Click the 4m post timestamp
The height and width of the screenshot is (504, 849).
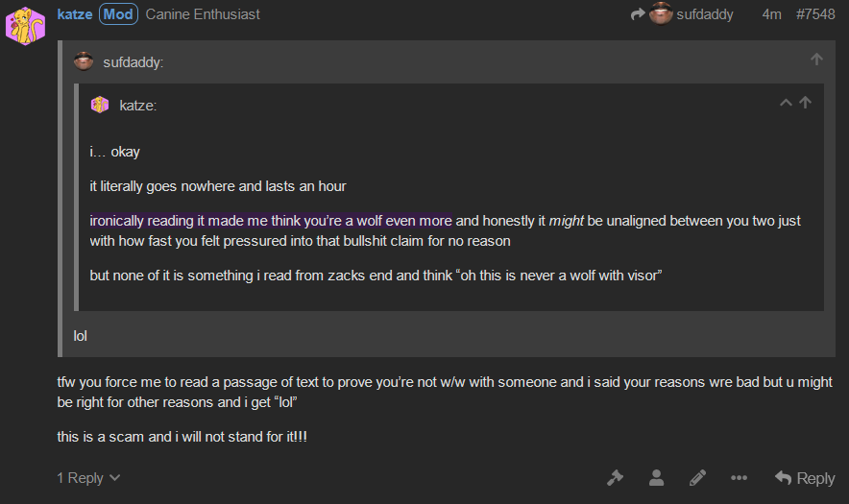pos(771,14)
